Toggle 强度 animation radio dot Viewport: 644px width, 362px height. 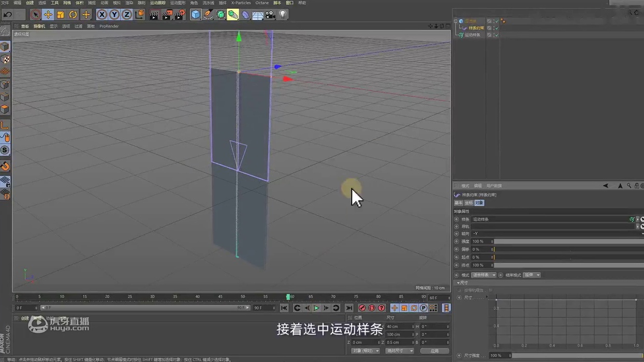point(457,242)
